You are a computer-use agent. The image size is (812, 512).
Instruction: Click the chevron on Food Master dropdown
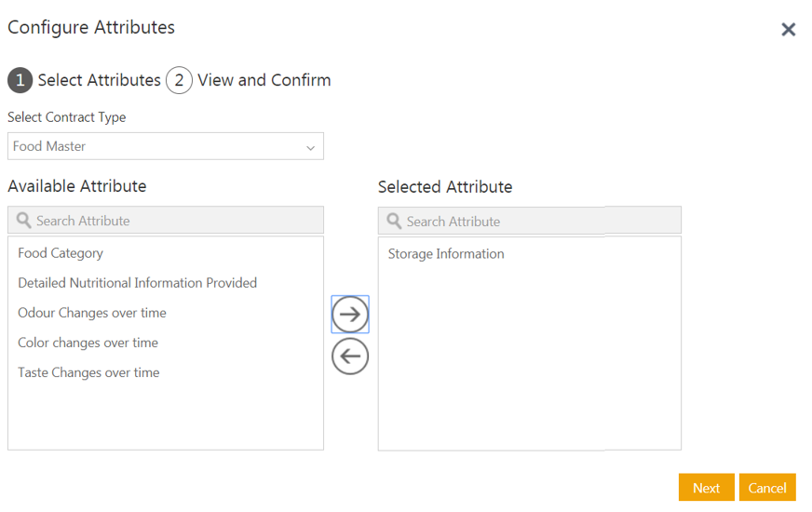pos(310,148)
